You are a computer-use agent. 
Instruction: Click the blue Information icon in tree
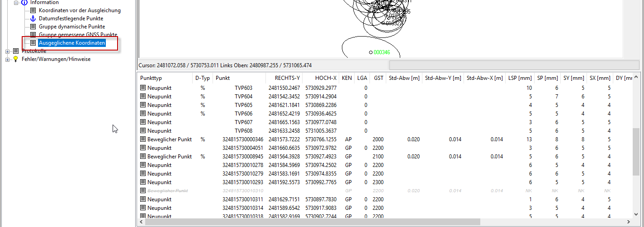pyautogui.click(x=24, y=3)
